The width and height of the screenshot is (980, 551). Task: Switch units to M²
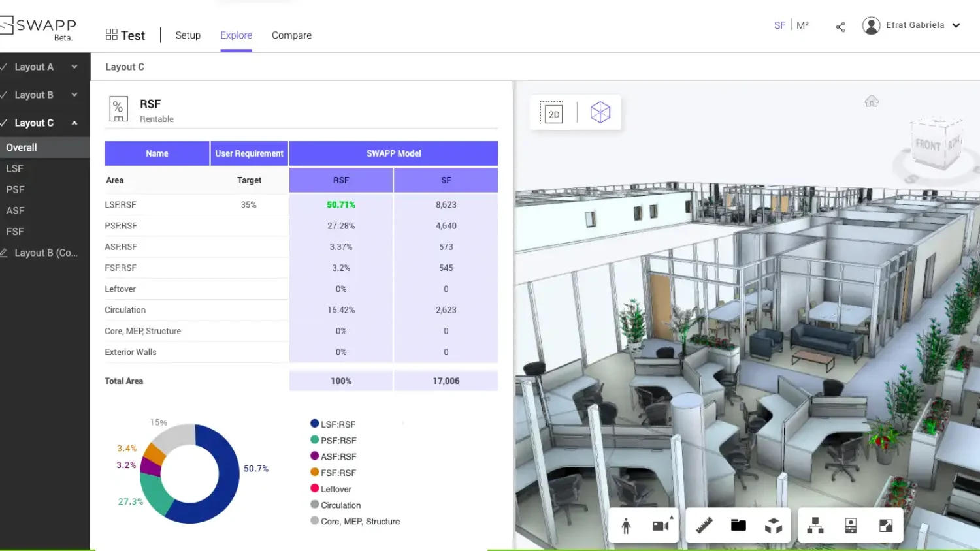coord(802,25)
